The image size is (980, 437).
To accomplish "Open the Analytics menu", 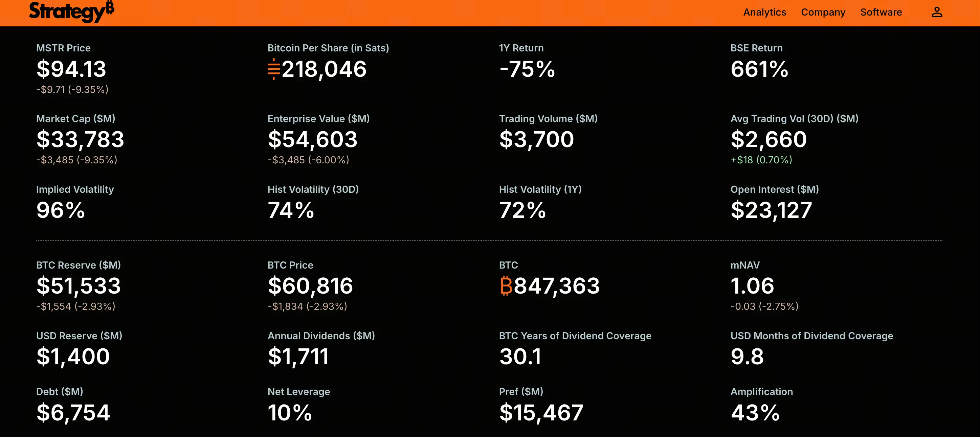I will [764, 12].
